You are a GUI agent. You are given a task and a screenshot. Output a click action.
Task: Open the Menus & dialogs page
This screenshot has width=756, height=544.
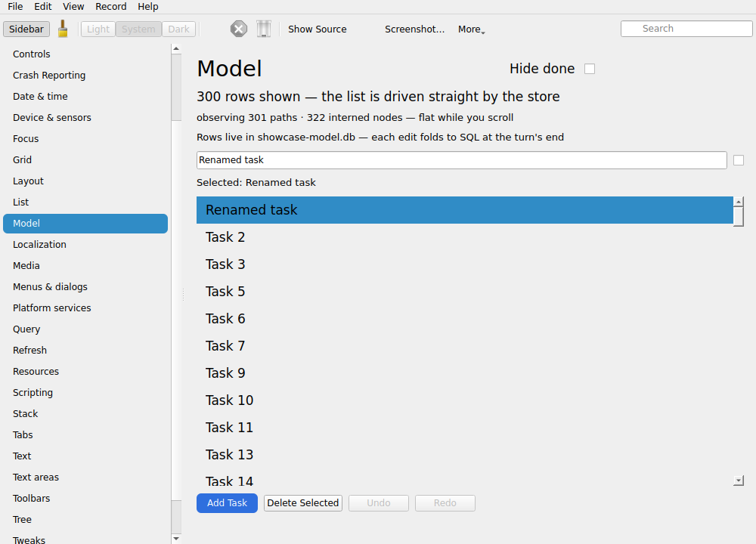(x=85, y=287)
